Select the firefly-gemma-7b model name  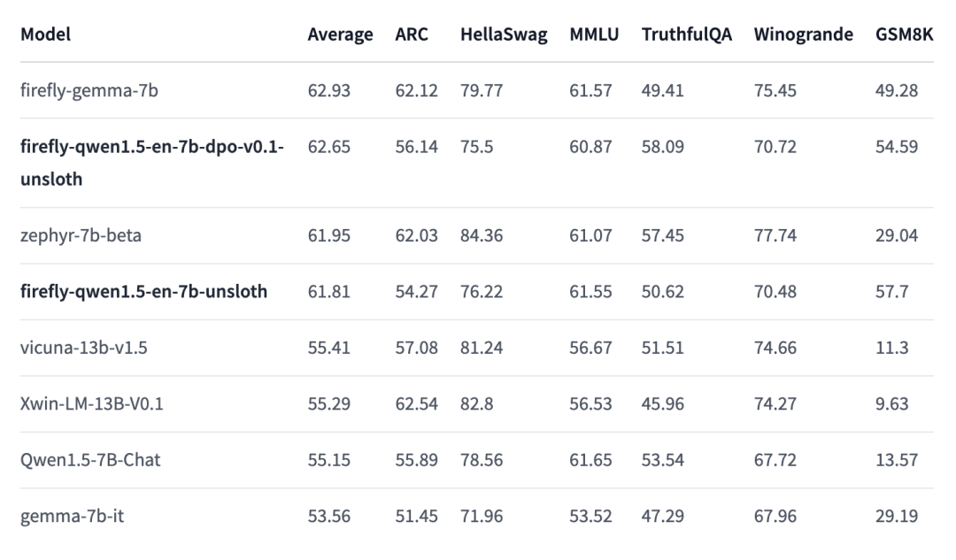pyautogui.click(x=89, y=90)
